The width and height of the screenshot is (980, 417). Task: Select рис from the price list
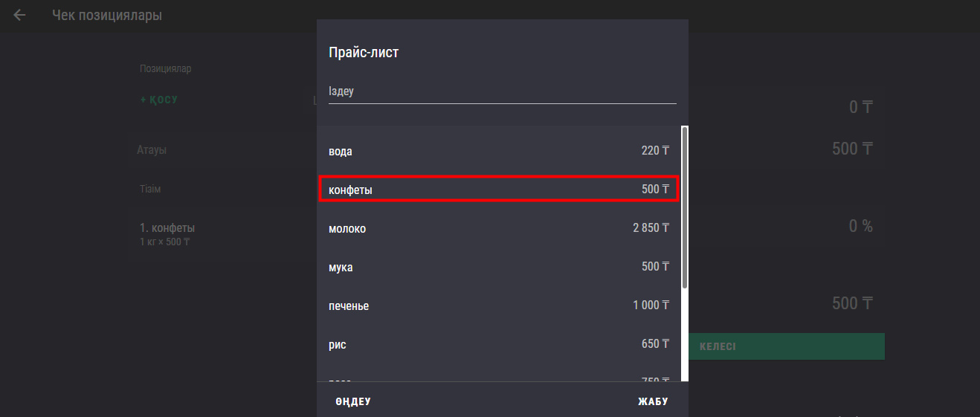[x=498, y=344]
